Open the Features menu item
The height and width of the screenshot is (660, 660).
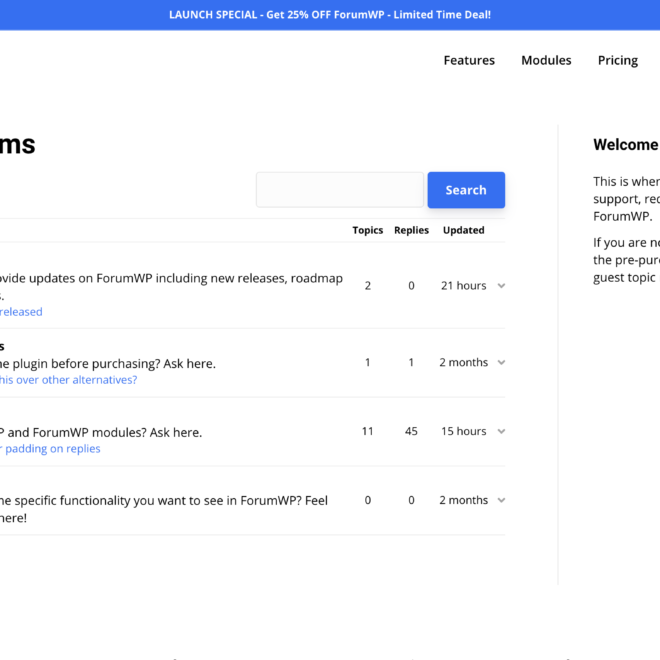tap(469, 60)
